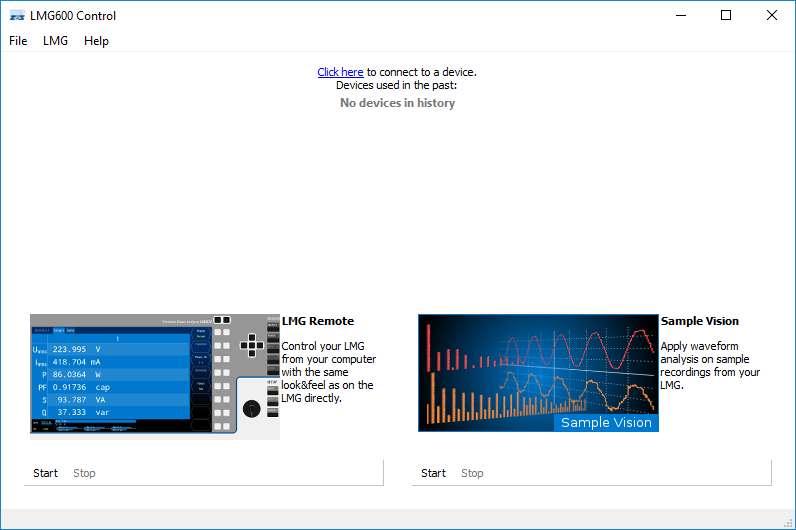
Task: Open the File menu
Action: [18, 41]
